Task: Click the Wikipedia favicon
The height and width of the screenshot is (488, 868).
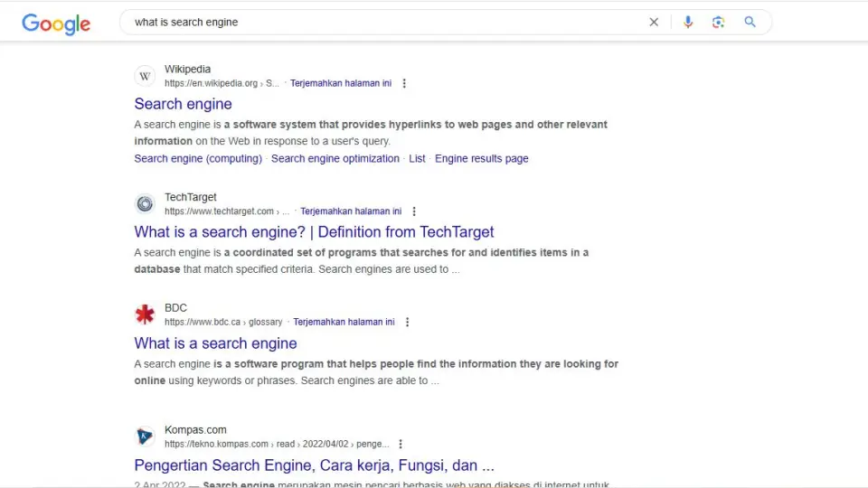Action: [145, 76]
